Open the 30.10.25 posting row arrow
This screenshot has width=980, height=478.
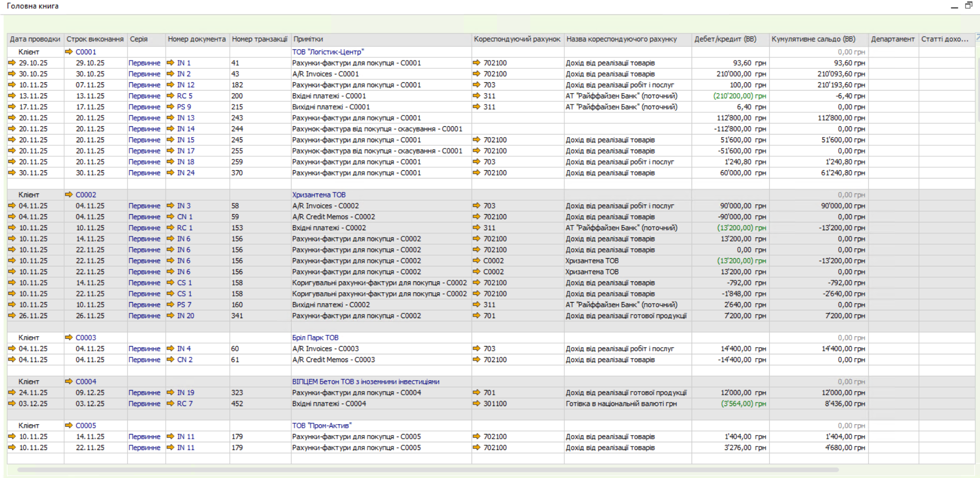[12, 74]
